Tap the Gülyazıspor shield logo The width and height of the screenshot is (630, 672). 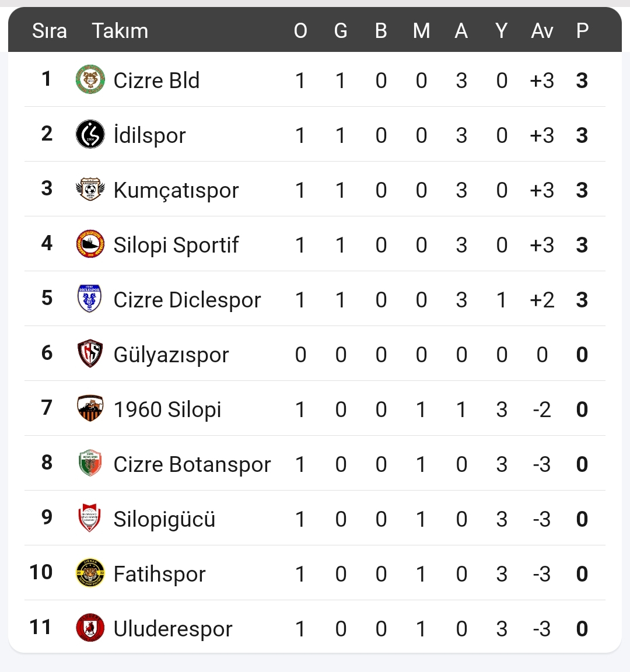(90, 354)
